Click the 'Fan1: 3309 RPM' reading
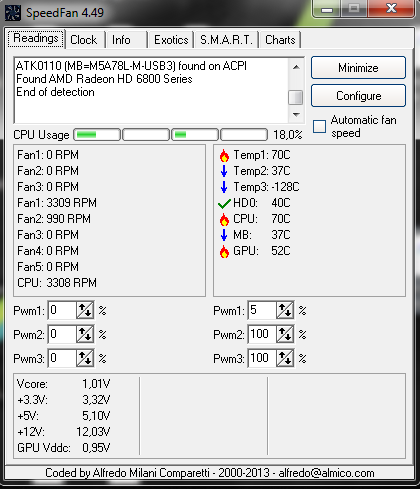The image size is (420, 489). [x=57, y=203]
